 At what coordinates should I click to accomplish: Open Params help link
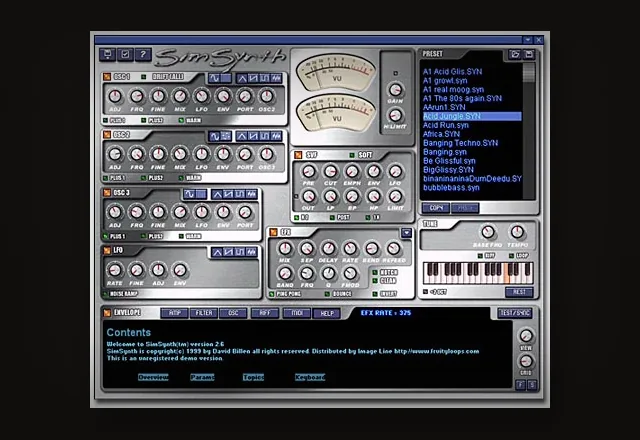coord(202,377)
